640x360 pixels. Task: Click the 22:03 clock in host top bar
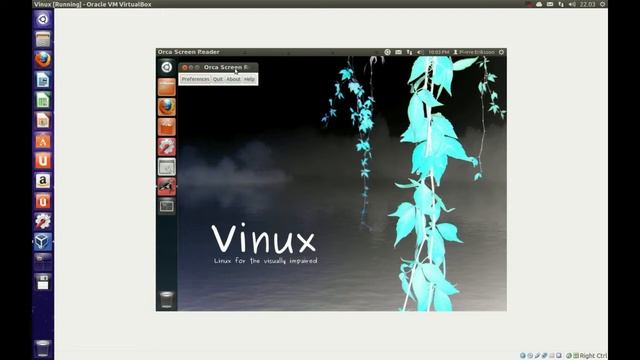coord(587,4)
